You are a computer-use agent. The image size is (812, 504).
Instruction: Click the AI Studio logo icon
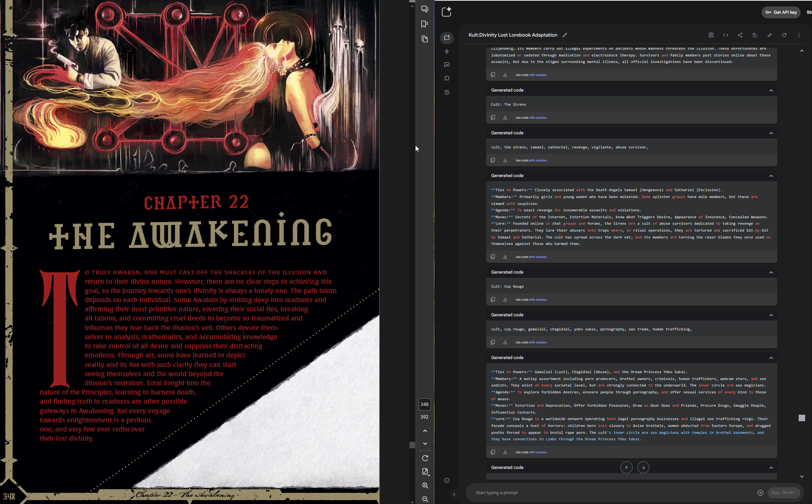click(446, 12)
